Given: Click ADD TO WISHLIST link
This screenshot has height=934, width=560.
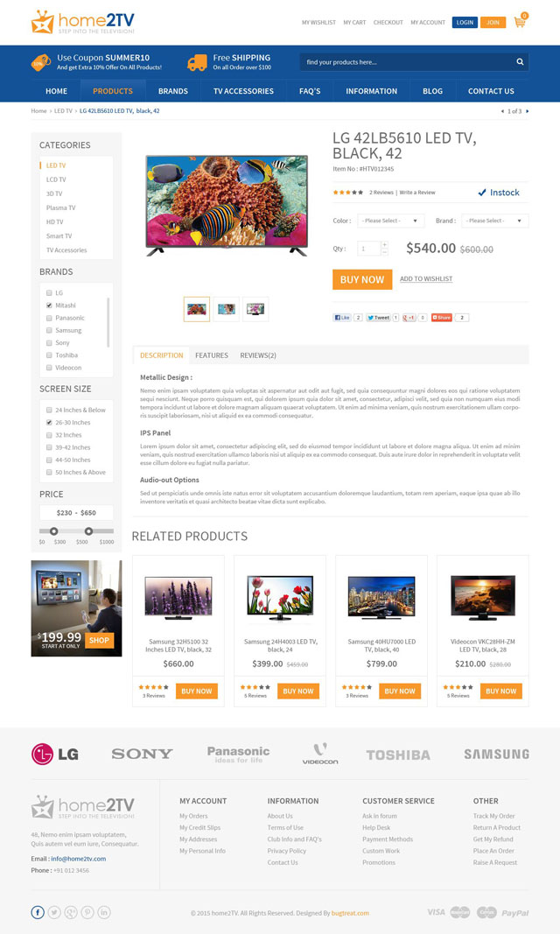Looking at the screenshot, I should point(426,278).
